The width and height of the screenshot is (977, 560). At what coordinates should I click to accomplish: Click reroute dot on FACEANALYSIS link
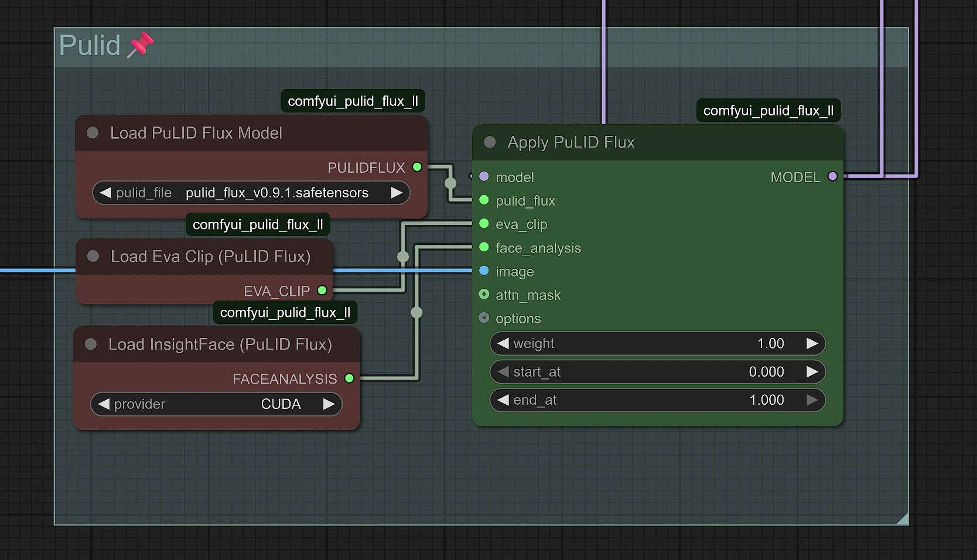(x=416, y=312)
